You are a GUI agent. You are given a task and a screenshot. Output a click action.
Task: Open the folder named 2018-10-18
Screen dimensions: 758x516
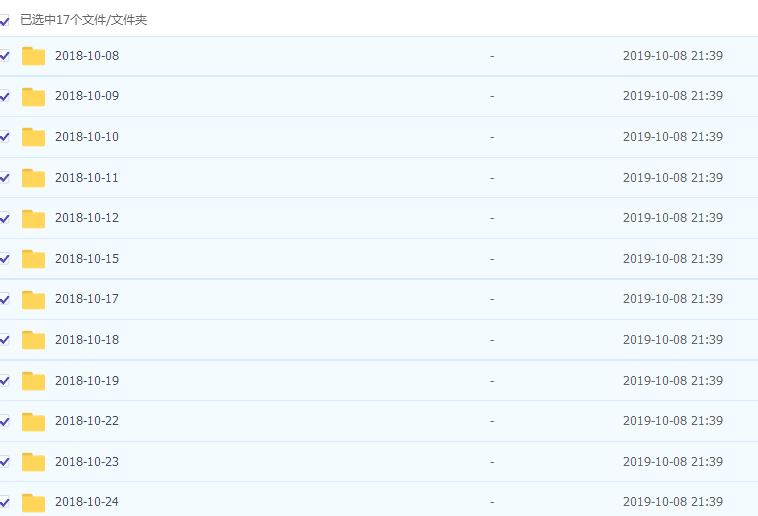pos(87,340)
